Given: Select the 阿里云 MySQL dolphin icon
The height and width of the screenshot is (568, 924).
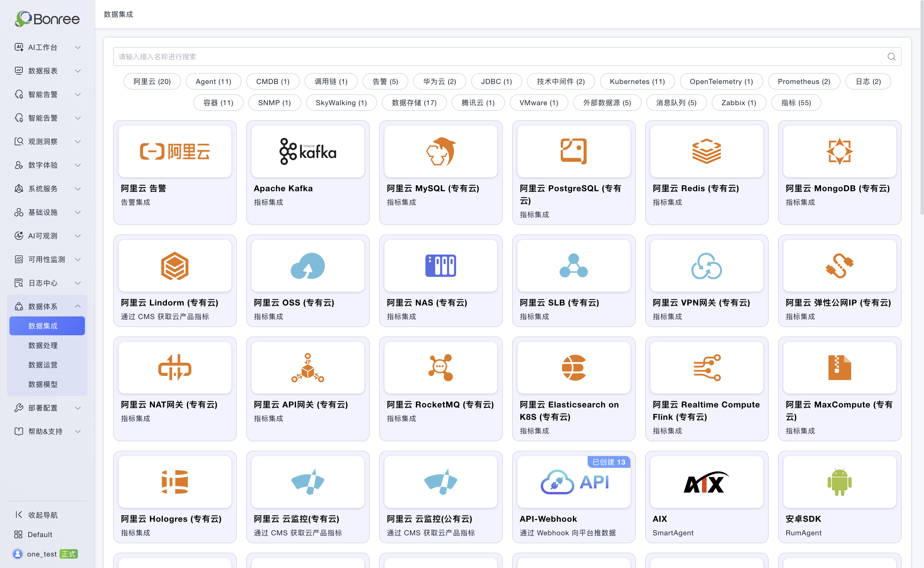Looking at the screenshot, I should pyautogui.click(x=440, y=151).
